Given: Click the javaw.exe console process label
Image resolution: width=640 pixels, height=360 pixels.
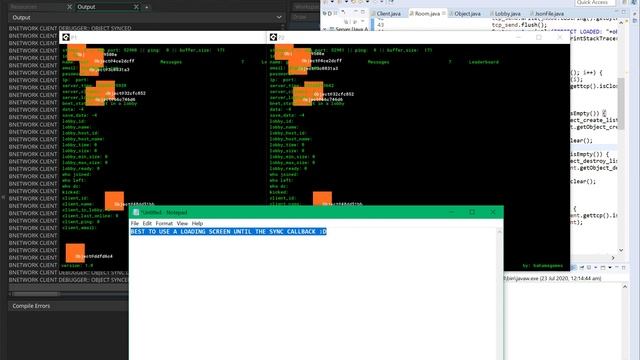Looking at the screenshot, I should 553,278.
